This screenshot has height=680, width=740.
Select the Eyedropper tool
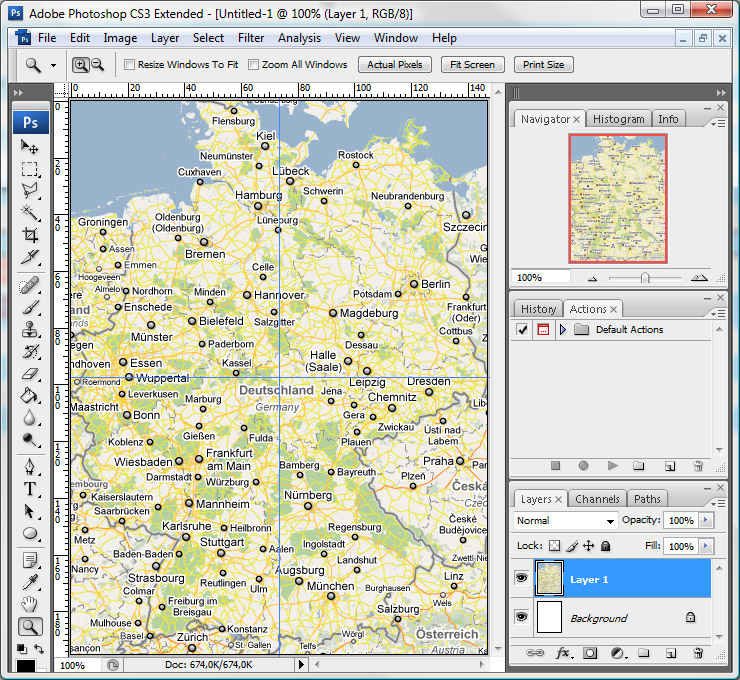click(30, 582)
